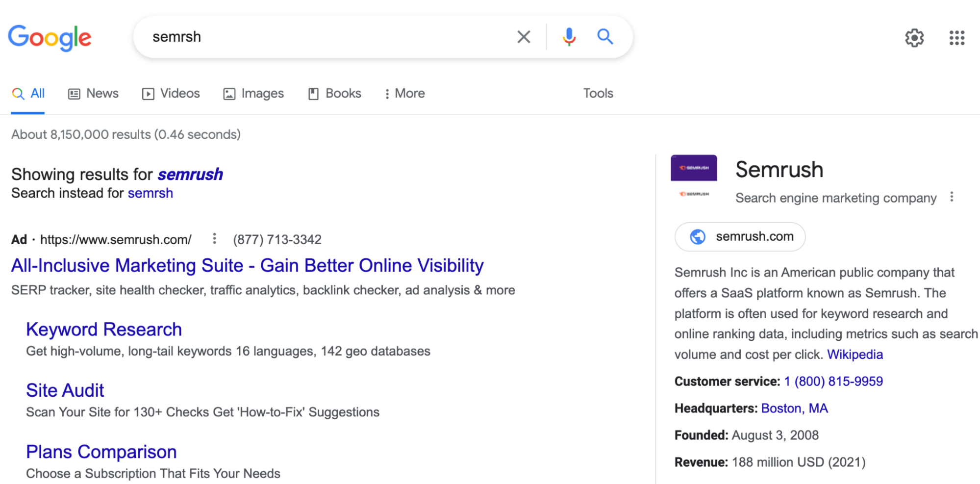The height and width of the screenshot is (484, 980).
Task: Start voice search with microphone icon
Action: pyautogui.click(x=569, y=37)
